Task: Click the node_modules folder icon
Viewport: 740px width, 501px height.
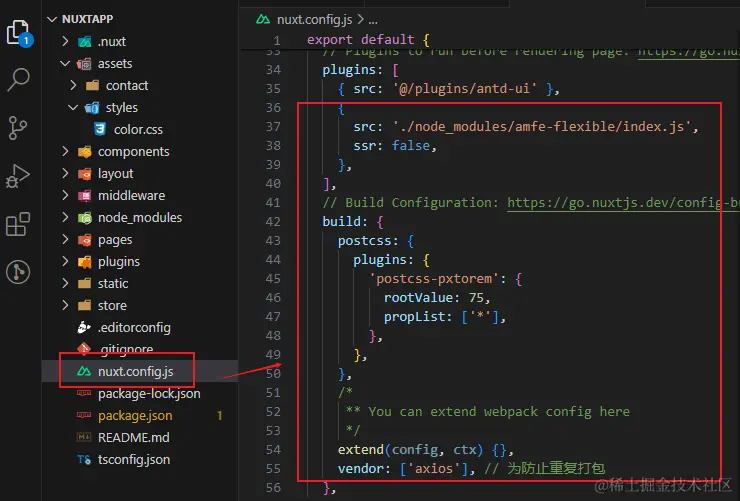Action: point(84,217)
